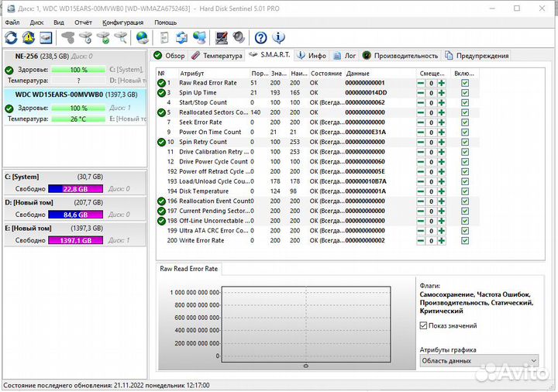Click plus offset button for Seek Error Rate

(442, 122)
